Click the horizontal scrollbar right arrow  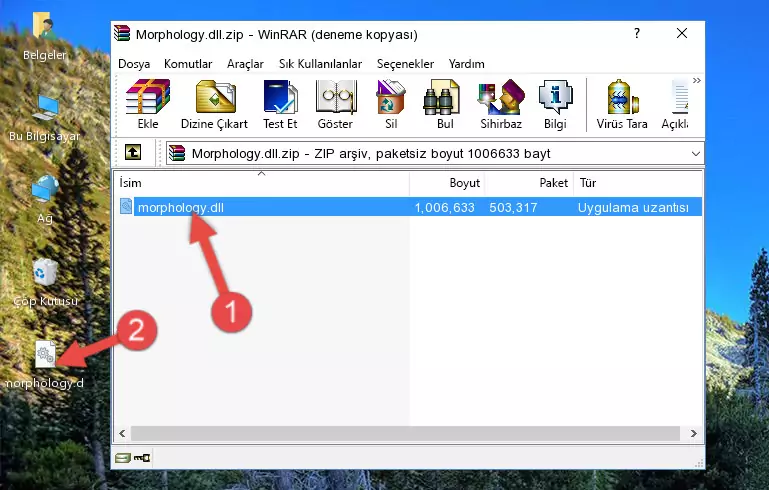coord(693,434)
